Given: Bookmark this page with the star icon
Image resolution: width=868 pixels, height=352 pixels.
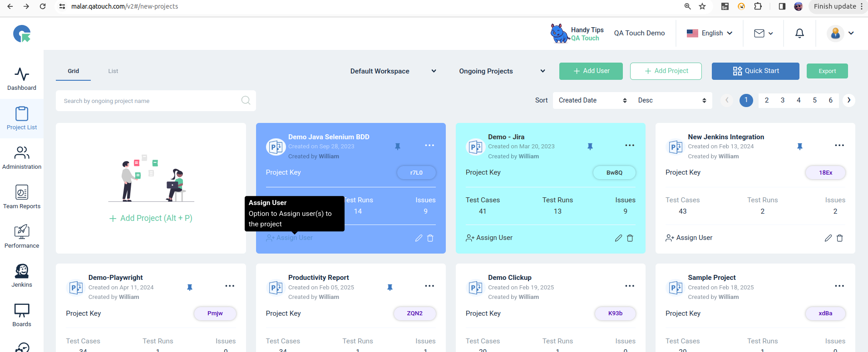Looking at the screenshot, I should 702,6.
